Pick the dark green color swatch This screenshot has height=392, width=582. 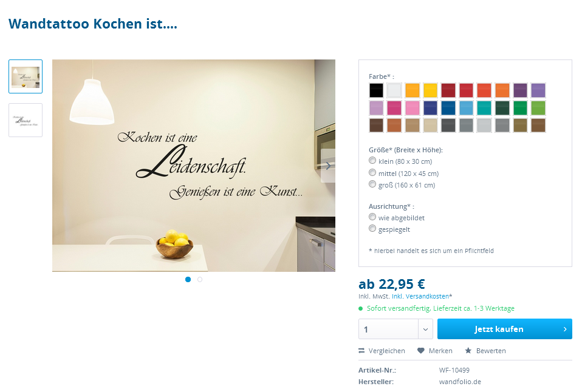(x=502, y=108)
